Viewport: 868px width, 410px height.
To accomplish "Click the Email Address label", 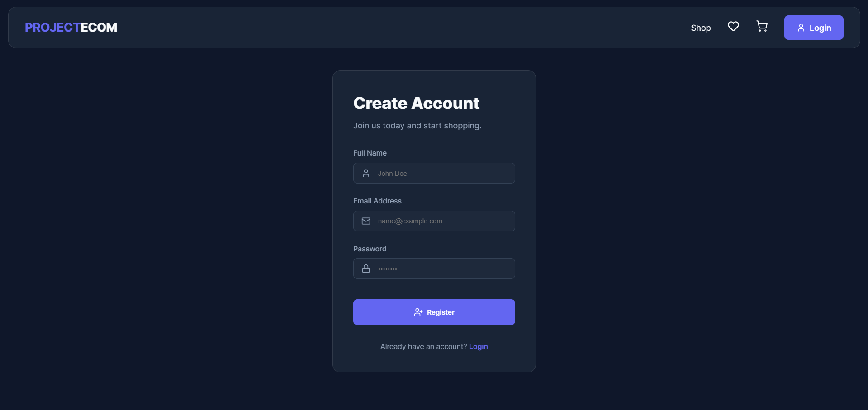I will 377,201.
